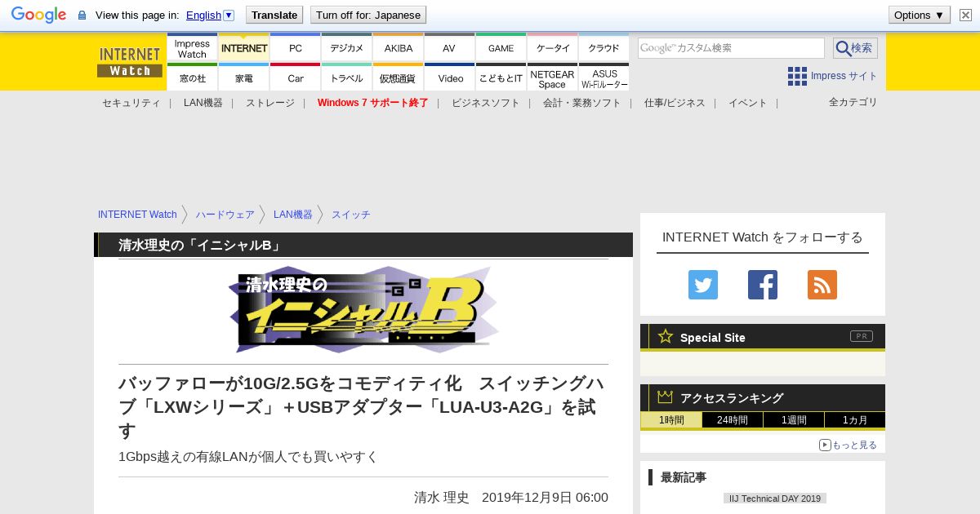Open the Options dropdown menu
The height and width of the screenshot is (514, 980).
tap(920, 15)
